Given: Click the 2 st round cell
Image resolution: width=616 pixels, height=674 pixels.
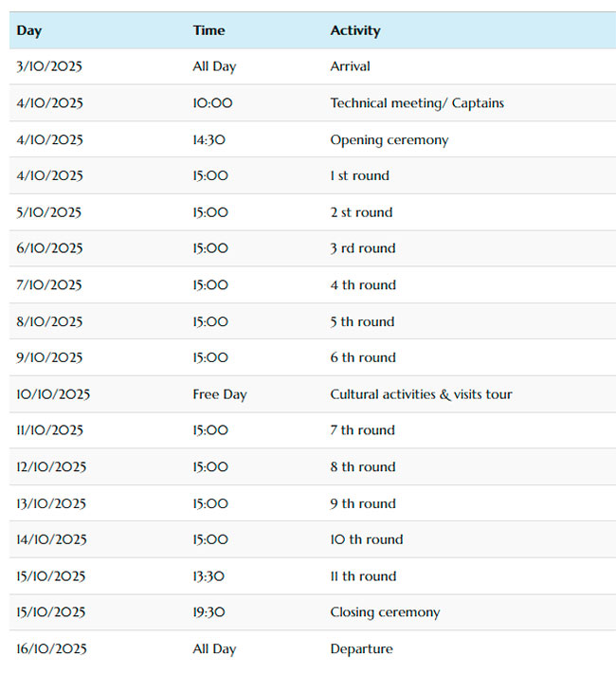Looking at the screenshot, I should (x=361, y=212).
